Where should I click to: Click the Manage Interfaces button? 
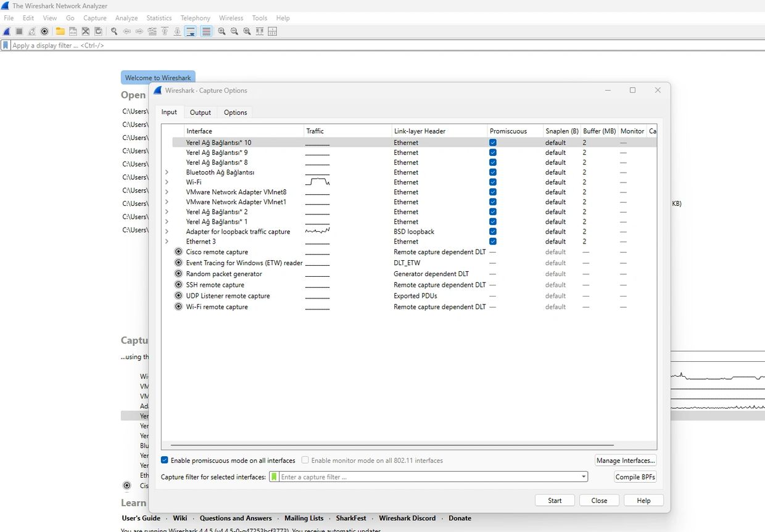pyautogui.click(x=626, y=460)
